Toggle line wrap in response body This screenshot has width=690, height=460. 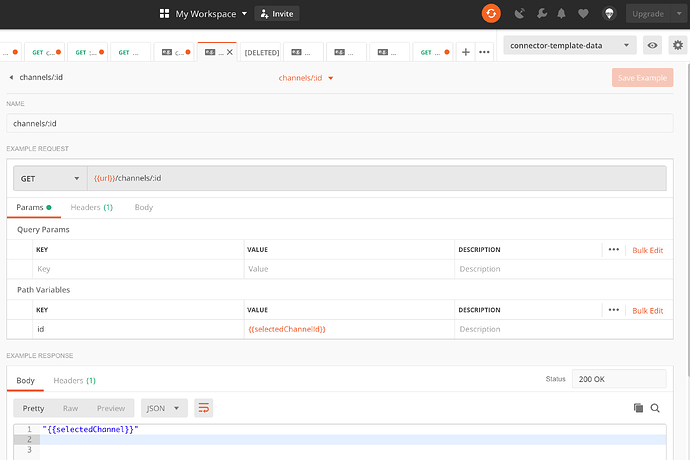pos(203,408)
